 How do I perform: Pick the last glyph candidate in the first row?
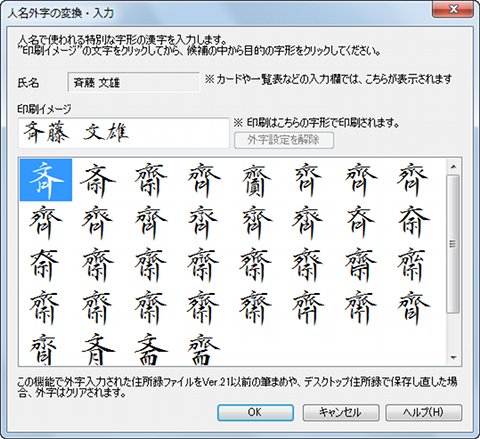coord(412,180)
